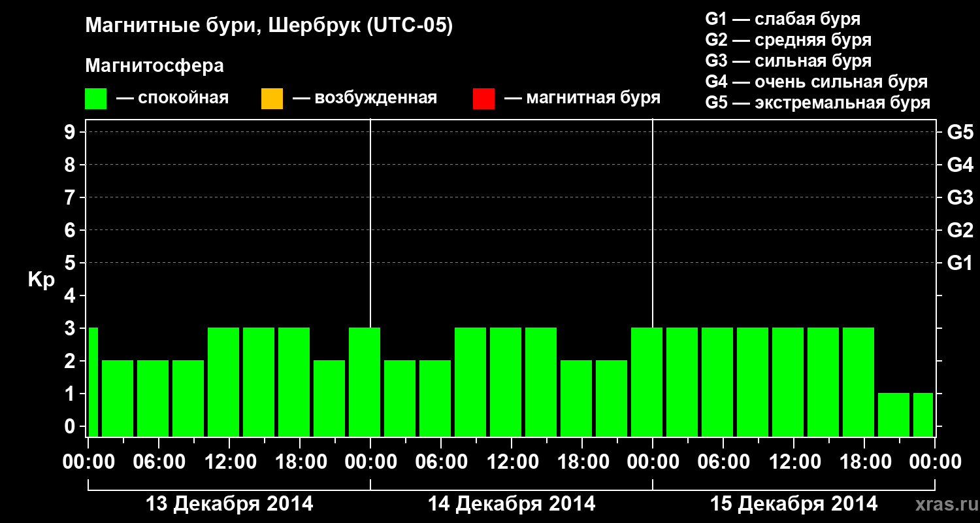Viewport: 980px width, 523px height.
Task: Click the '06:00' tick label for 13 December
Action: (159, 462)
